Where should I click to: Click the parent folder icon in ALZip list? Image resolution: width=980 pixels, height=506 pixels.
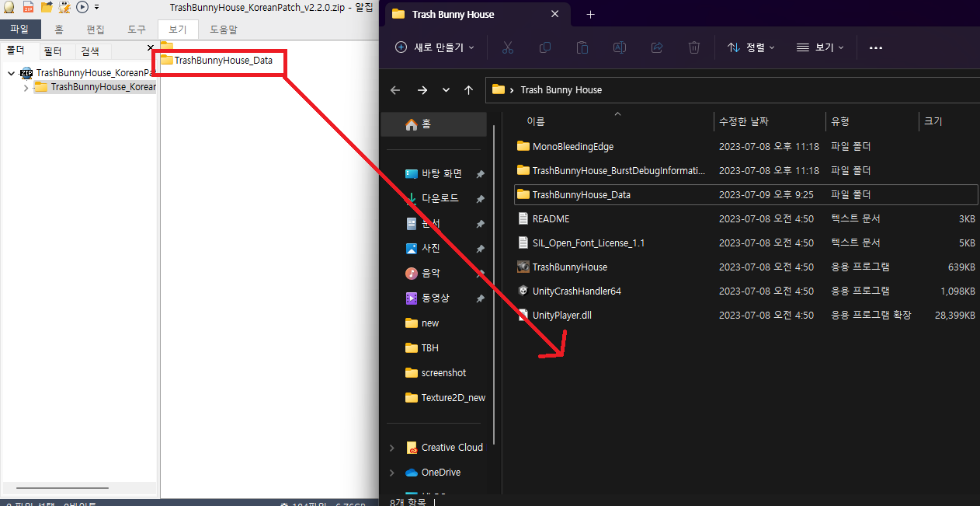[x=167, y=47]
